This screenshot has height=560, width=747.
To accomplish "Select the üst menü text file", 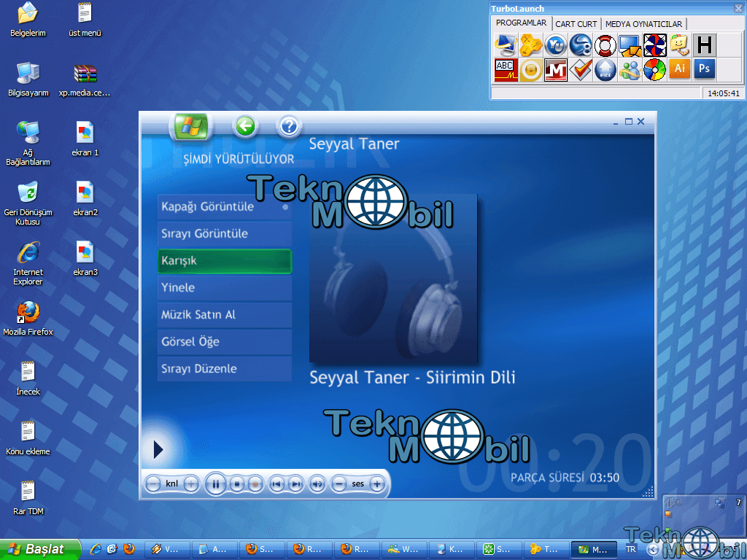I will click(85, 19).
